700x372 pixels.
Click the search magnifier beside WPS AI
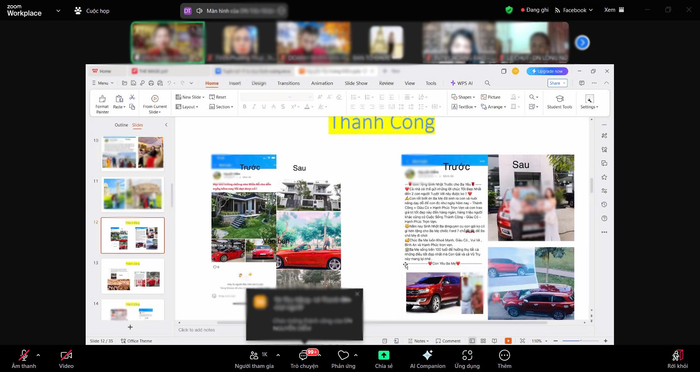[x=487, y=83]
